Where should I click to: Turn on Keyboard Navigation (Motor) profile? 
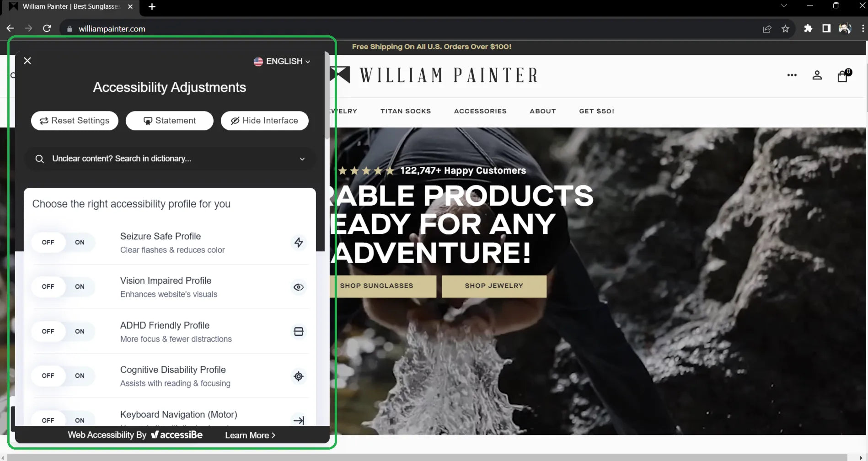80,420
